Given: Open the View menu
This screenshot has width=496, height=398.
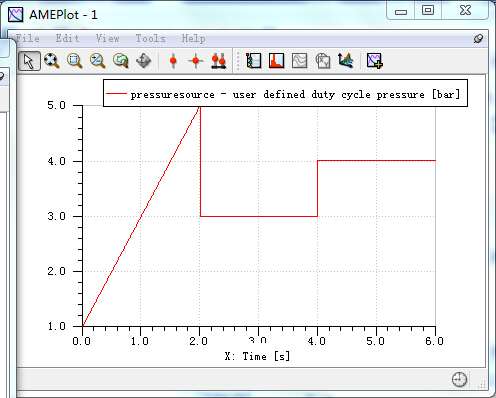Looking at the screenshot, I should tap(107, 38).
